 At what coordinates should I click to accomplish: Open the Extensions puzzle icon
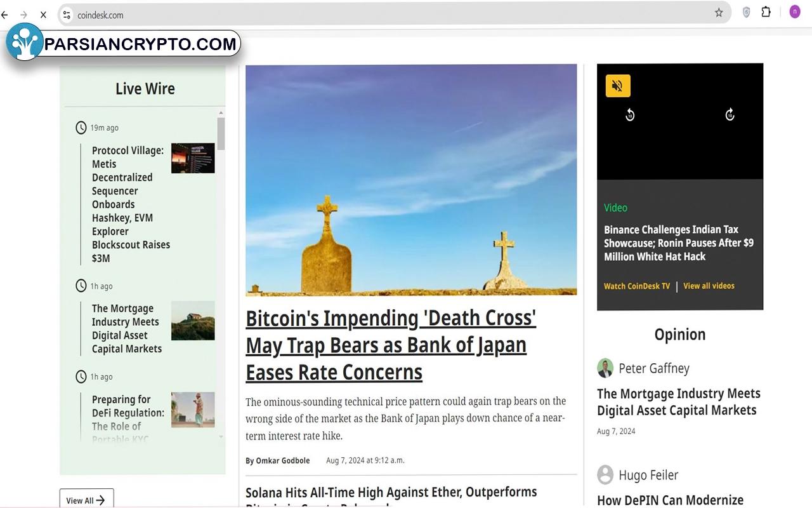pyautogui.click(x=766, y=12)
